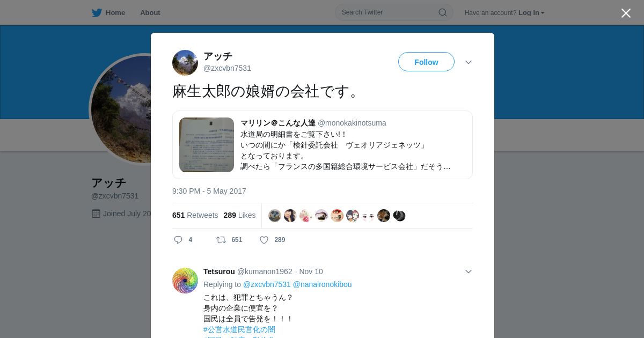Click the search magnifier icon
Image resolution: width=644 pixels, height=338 pixels.
tap(442, 12)
